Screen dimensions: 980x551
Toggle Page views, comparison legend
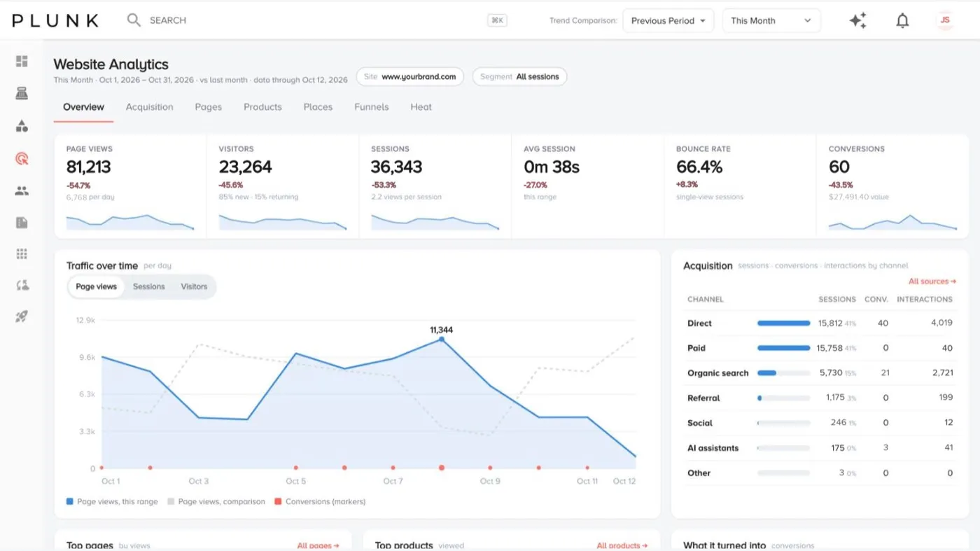coord(216,502)
